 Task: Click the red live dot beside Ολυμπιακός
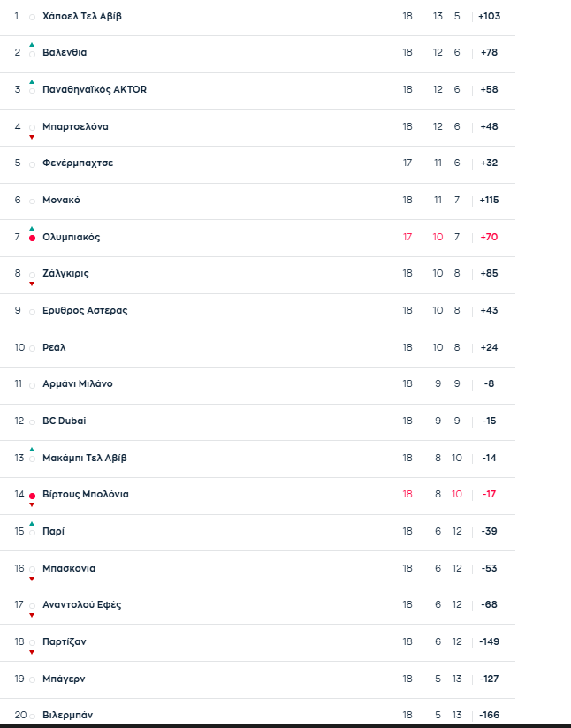tap(32, 239)
